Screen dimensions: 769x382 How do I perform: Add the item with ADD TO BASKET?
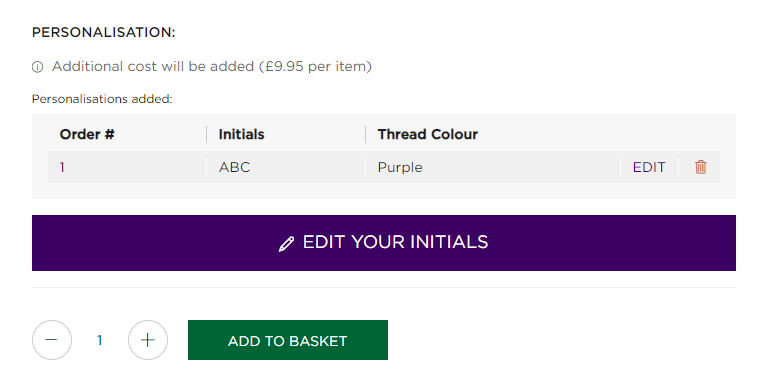(x=288, y=340)
